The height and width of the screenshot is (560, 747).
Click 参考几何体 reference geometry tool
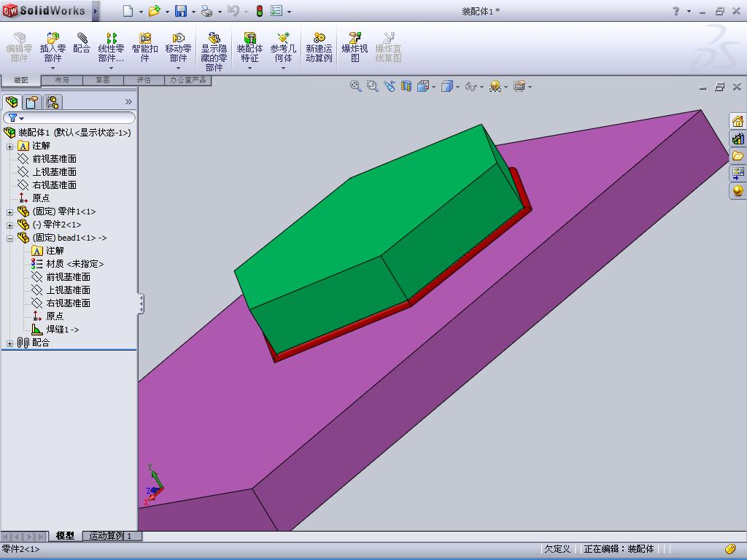[283, 47]
